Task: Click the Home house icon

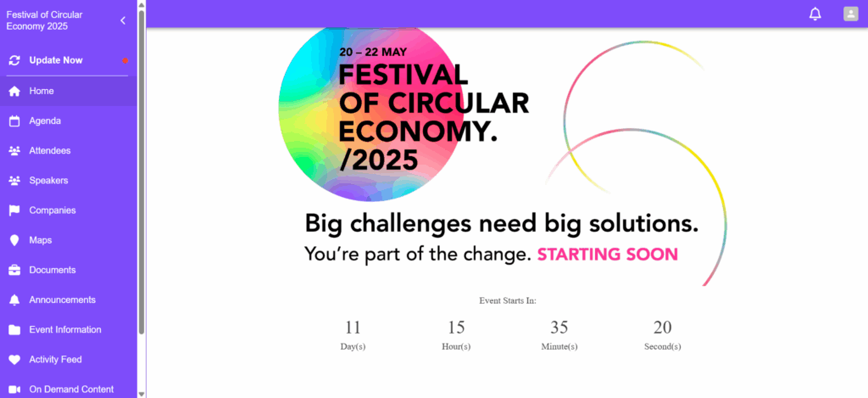Action: click(x=14, y=91)
